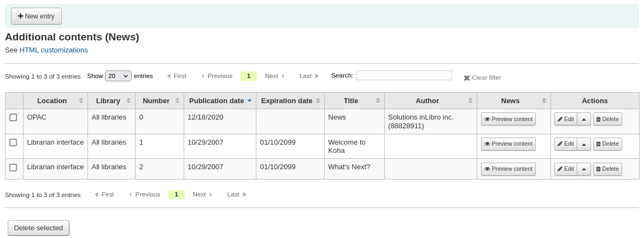Click the Clear filter X icon
The image size is (644, 238).
click(x=467, y=78)
